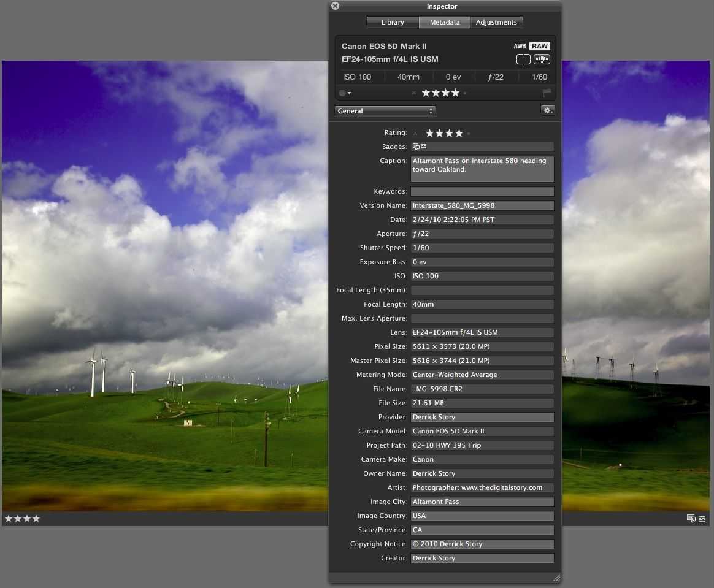714x588 pixels.
Task: Switch to the Library tab
Action: click(393, 22)
